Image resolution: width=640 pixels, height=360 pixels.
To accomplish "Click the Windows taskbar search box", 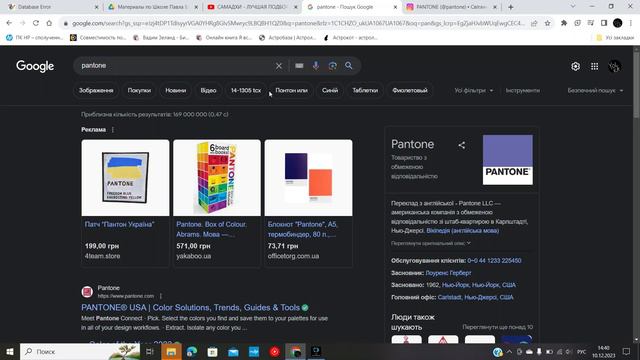I will tap(80, 351).
